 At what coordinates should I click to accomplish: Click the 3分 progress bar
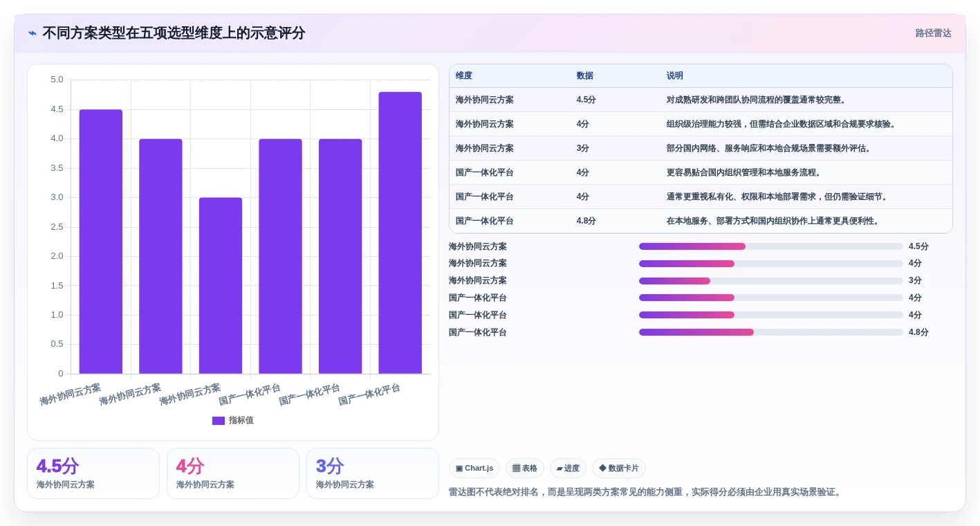[x=771, y=281]
